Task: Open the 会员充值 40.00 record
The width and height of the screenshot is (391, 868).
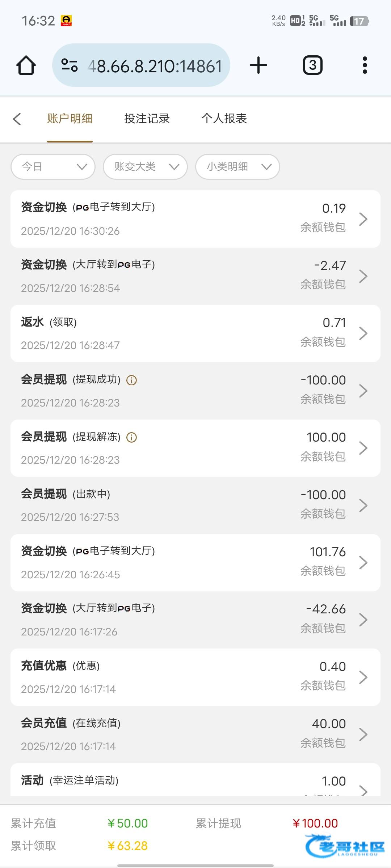Action: [x=195, y=734]
